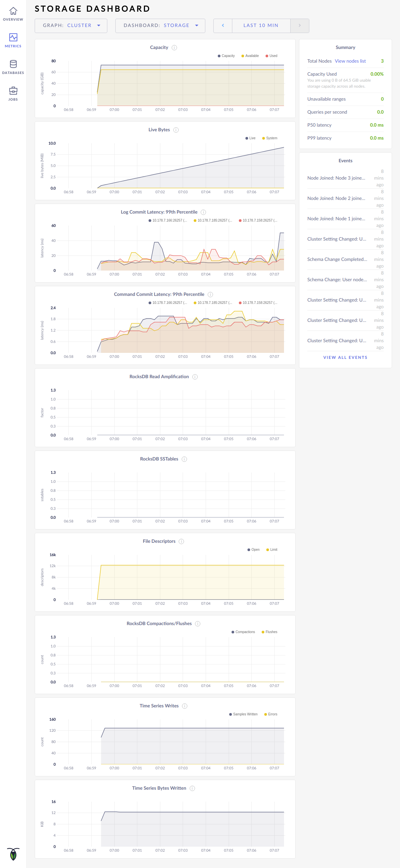Open the Databases sidebar icon

[13, 67]
